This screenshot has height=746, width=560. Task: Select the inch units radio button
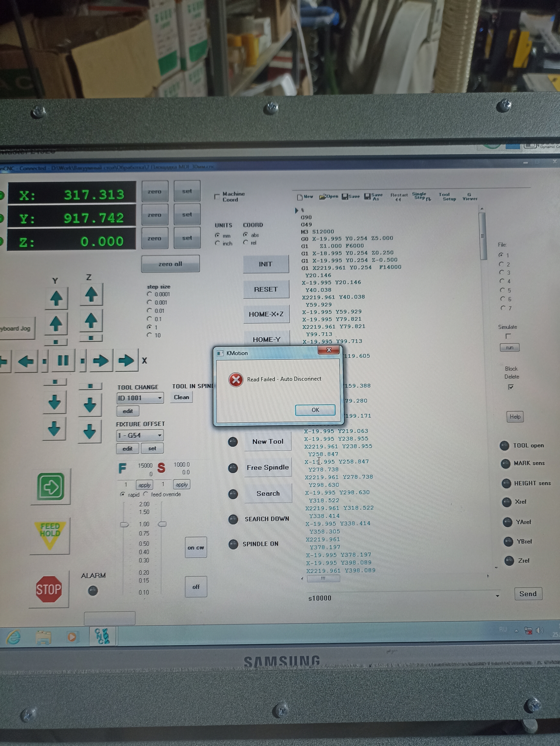tap(217, 243)
